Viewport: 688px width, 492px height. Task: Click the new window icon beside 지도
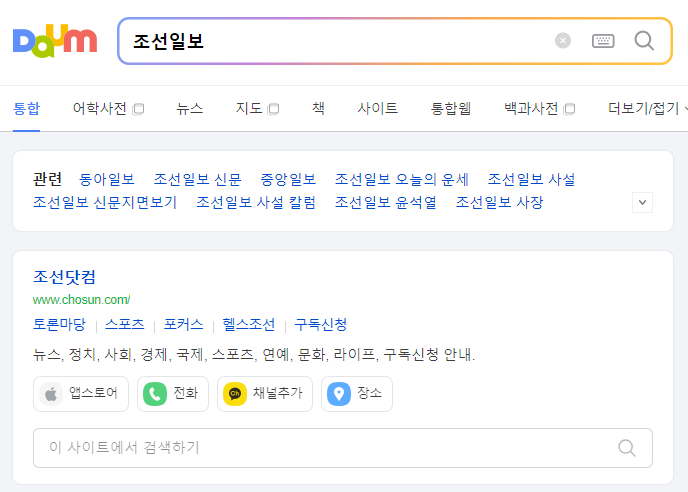pos(273,109)
